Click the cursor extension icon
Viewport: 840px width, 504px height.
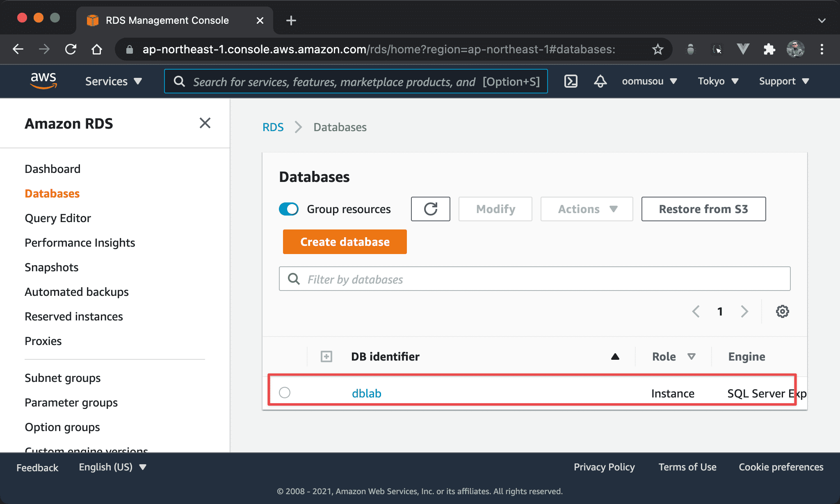click(717, 49)
